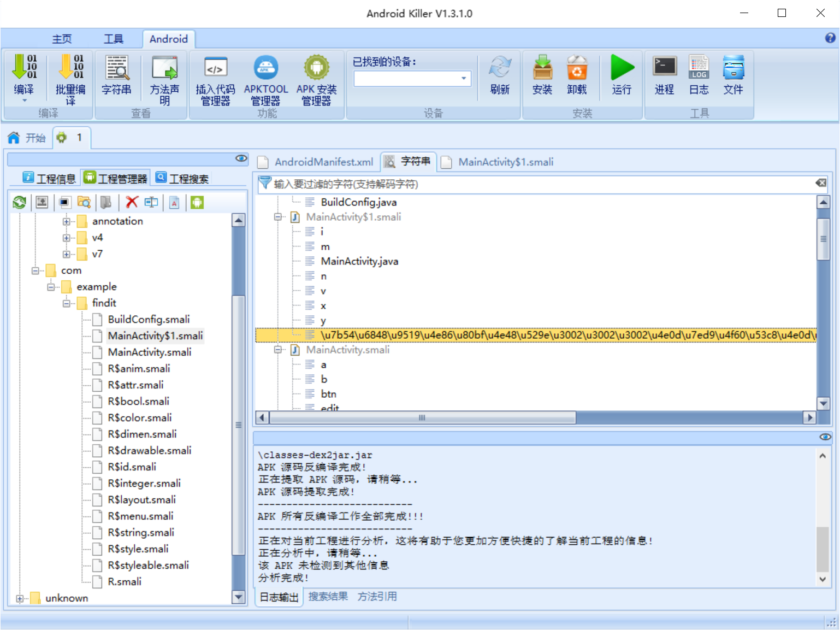
Task: Click the green refresh icon in project toolbar
Action: pyautogui.click(x=20, y=202)
